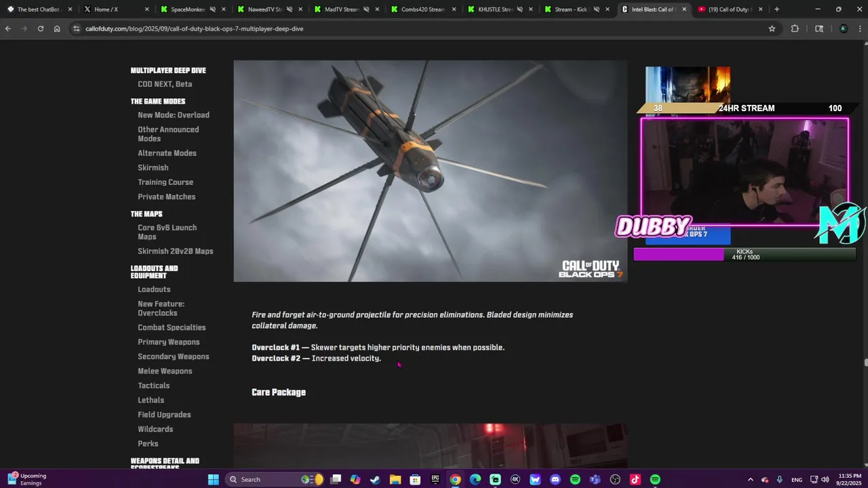868x488 pixels.
Task: Jump to Primary Weapons section
Action: pyautogui.click(x=168, y=342)
